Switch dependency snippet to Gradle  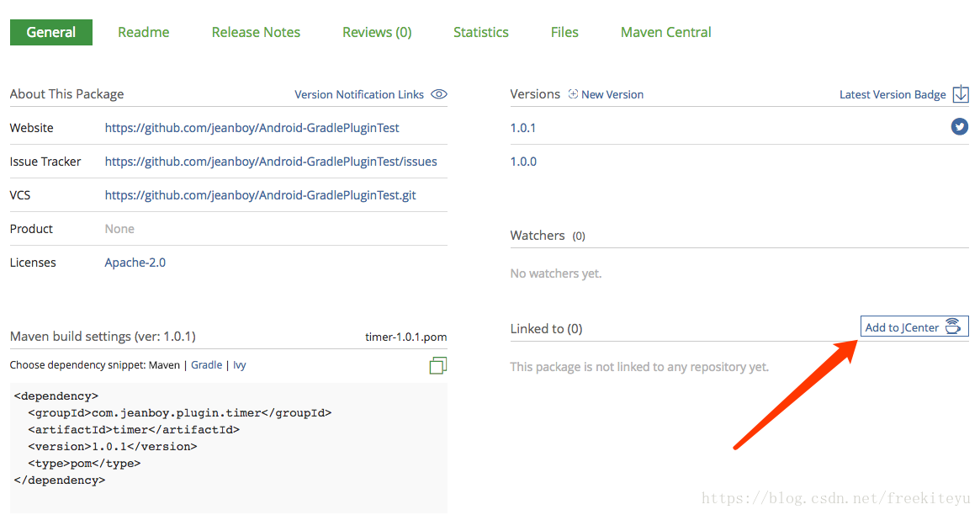(x=206, y=364)
